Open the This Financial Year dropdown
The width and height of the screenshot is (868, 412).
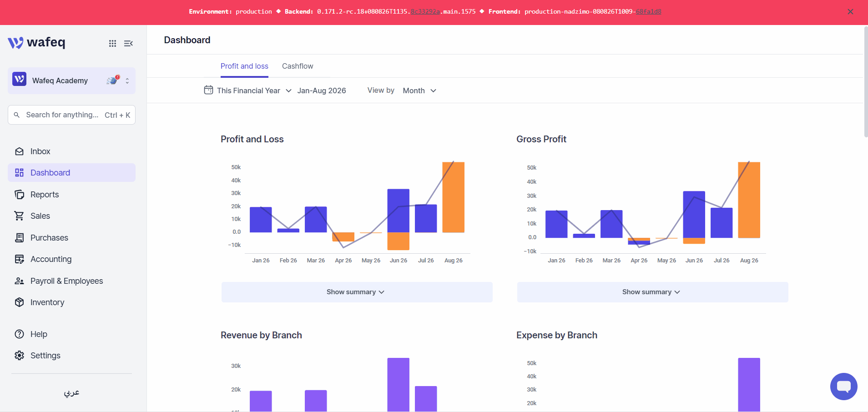(x=248, y=90)
